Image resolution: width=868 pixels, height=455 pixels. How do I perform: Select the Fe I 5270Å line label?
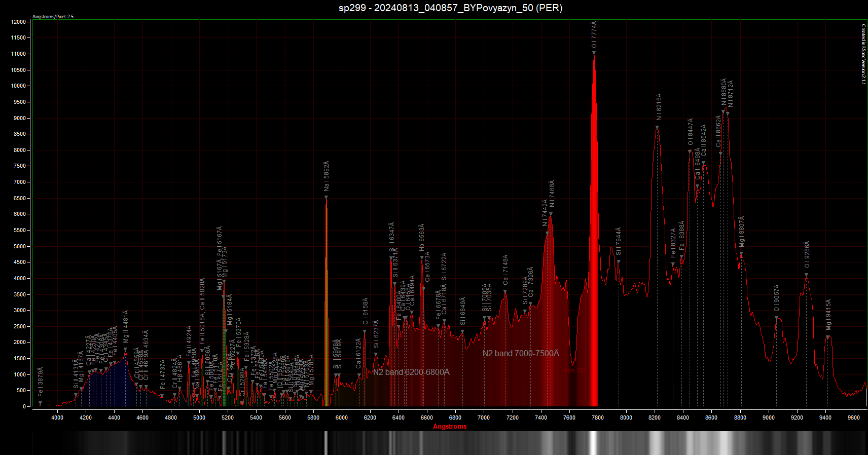[239, 331]
